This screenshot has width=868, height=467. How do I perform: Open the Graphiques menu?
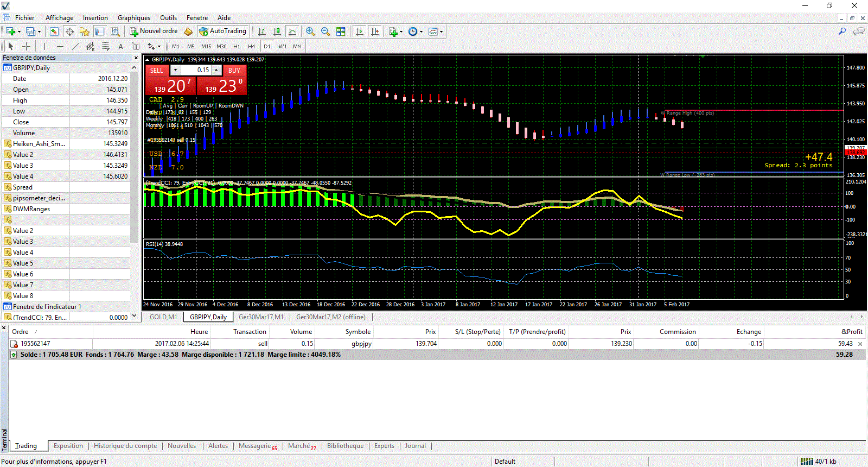[133, 18]
